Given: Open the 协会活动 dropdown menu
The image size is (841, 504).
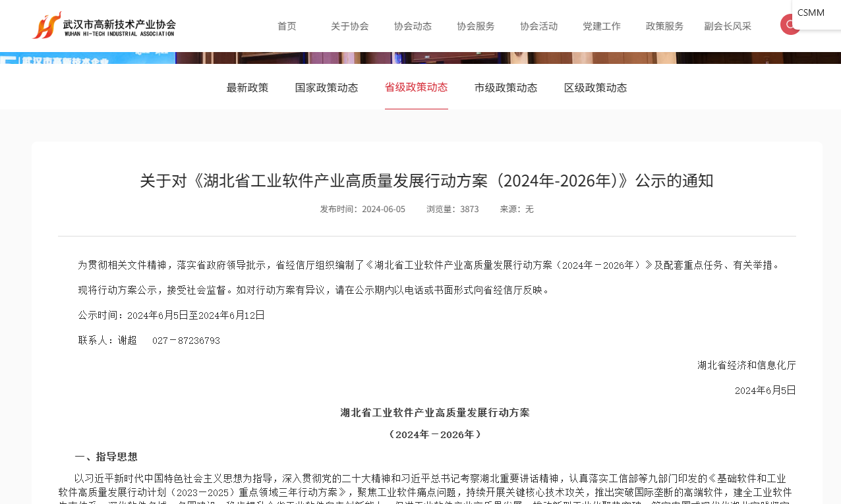Looking at the screenshot, I should pos(538,26).
